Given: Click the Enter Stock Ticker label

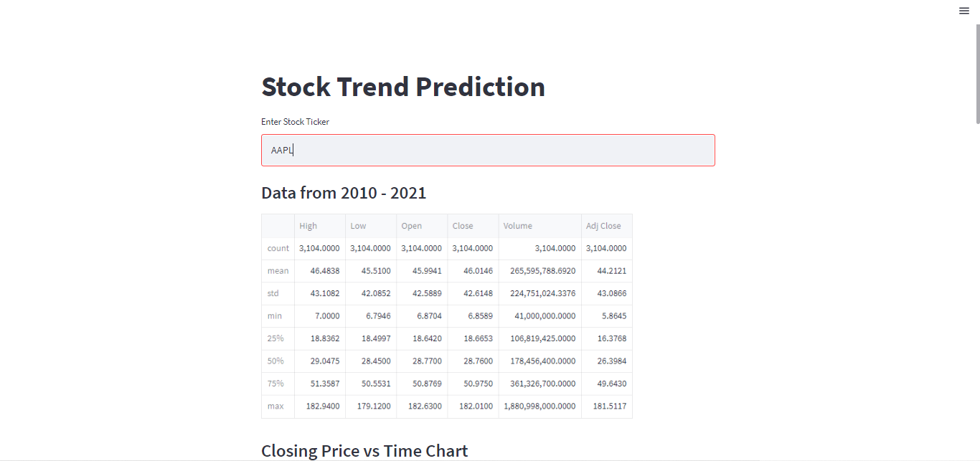Looking at the screenshot, I should (295, 121).
